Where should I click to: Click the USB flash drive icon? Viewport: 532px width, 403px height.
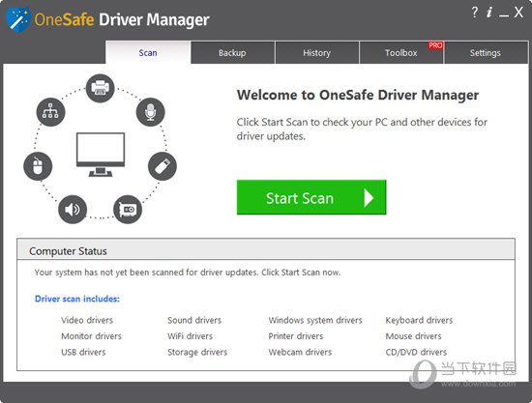point(163,166)
